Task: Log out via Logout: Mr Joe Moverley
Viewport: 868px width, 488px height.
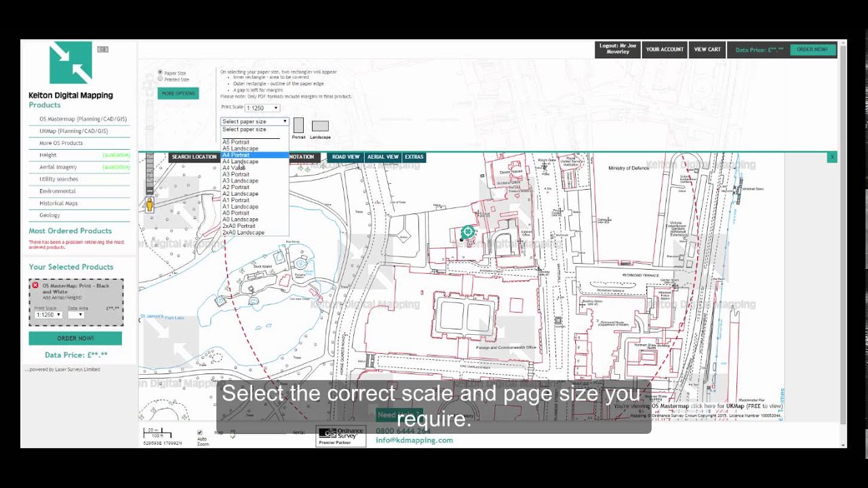Action: coord(618,49)
